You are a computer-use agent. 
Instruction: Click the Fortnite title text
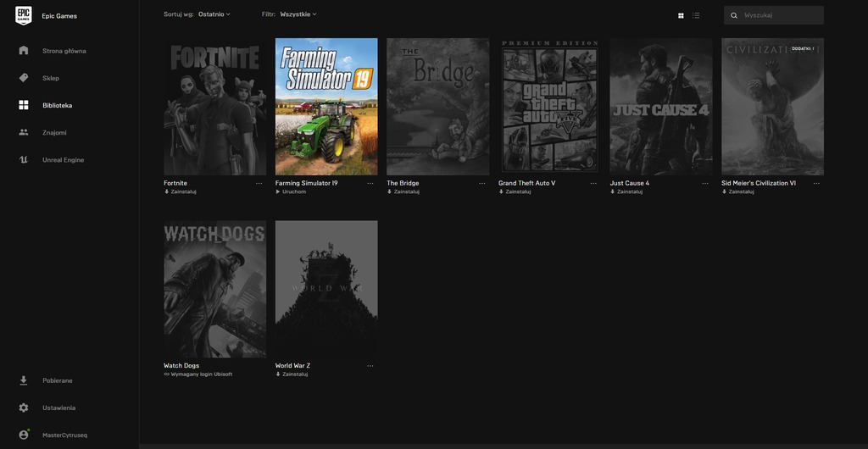point(175,183)
